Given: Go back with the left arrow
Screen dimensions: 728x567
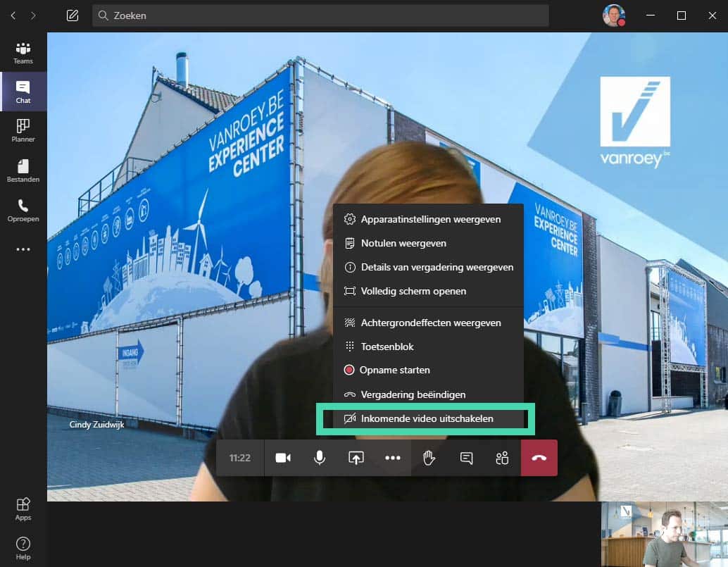Looking at the screenshot, I should pos(13,15).
